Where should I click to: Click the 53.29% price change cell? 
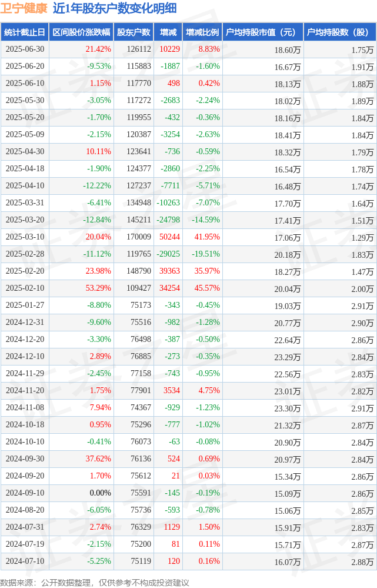[x=98, y=288]
